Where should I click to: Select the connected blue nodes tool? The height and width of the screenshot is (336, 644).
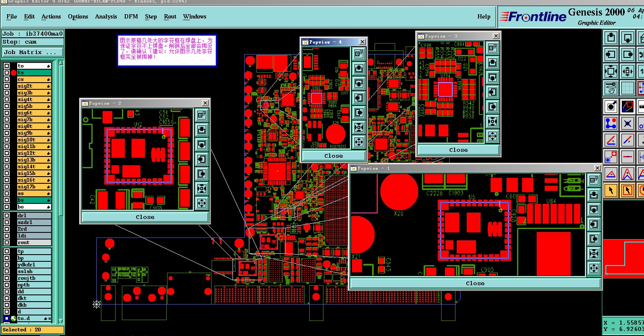(x=611, y=123)
